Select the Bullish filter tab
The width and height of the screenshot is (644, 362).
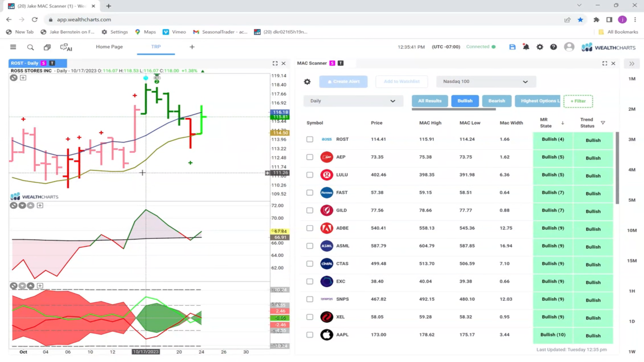465,101
